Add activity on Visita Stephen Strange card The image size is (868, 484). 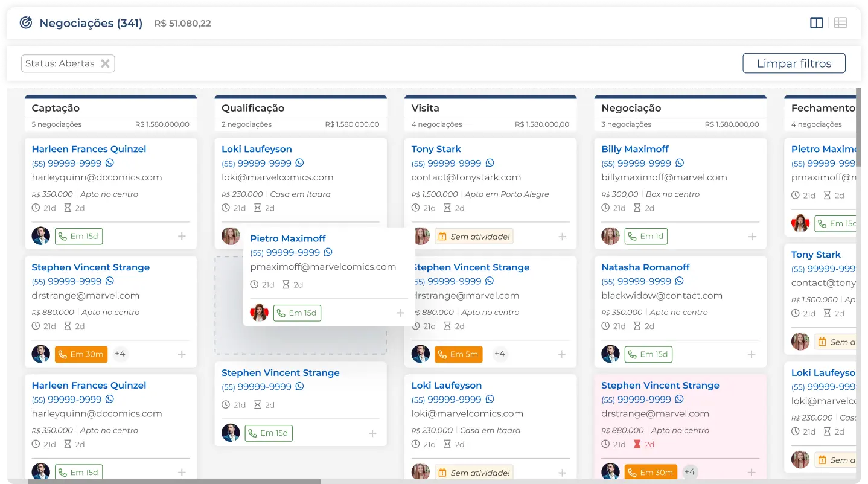(561, 354)
